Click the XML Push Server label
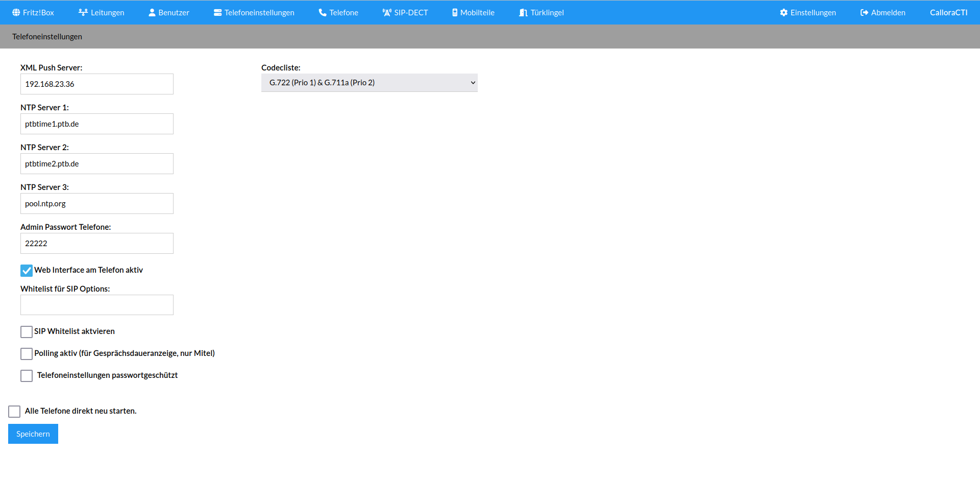 51,68
